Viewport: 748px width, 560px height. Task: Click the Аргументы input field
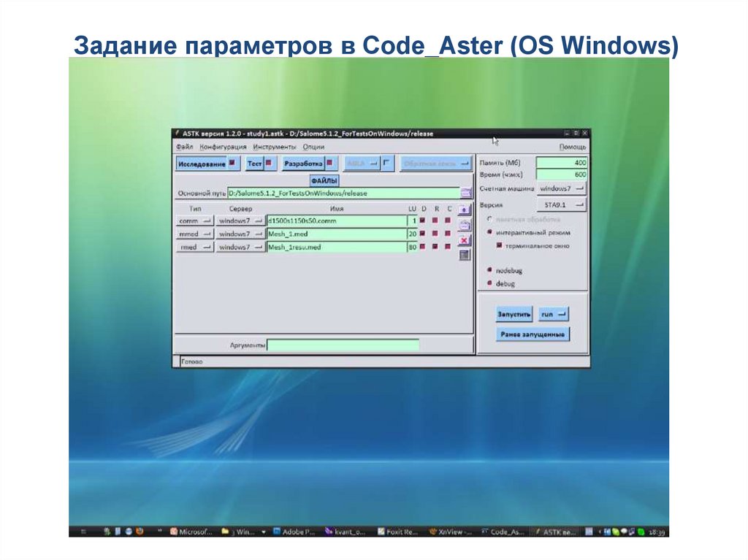[343, 345]
